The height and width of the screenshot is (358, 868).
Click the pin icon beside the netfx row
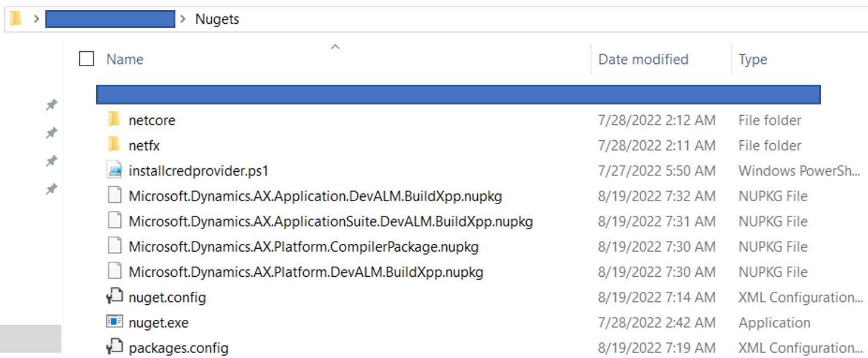click(52, 133)
